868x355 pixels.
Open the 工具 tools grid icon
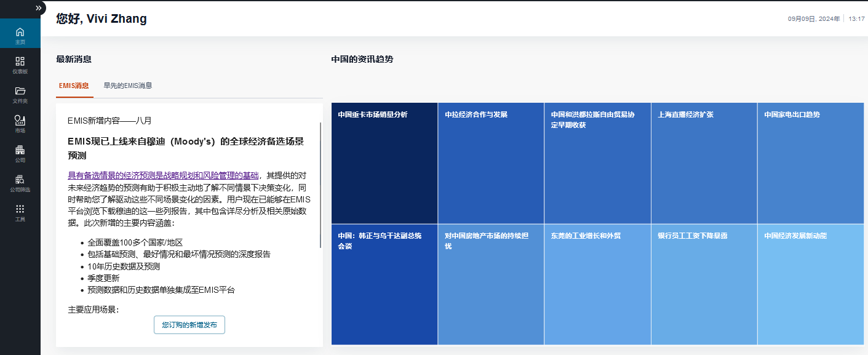click(x=20, y=212)
